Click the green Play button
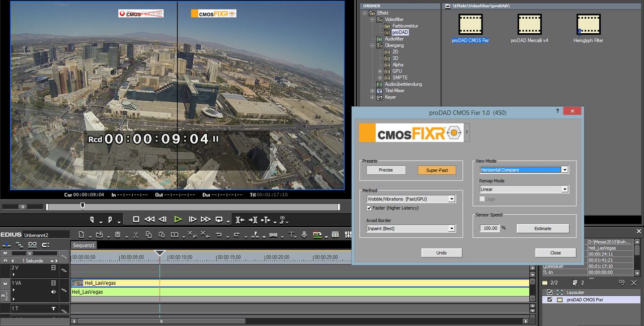Viewport: 644px width, 326px height. point(178,220)
